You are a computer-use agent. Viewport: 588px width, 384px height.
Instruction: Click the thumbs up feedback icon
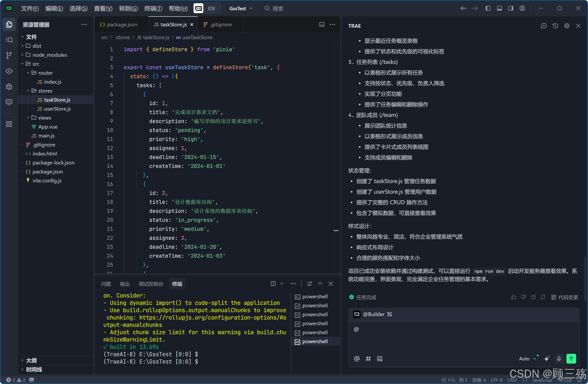pos(514,297)
